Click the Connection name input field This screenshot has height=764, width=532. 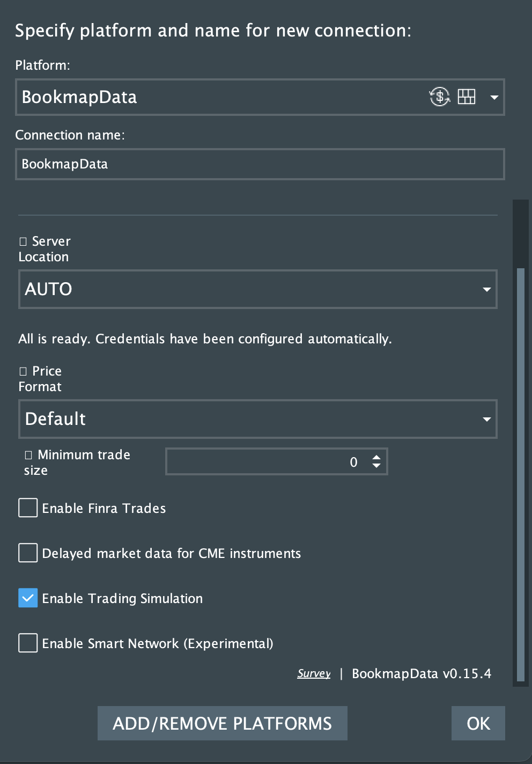click(x=260, y=164)
